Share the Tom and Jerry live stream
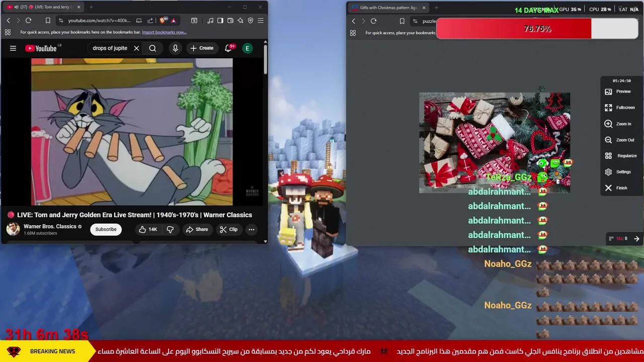This screenshot has width=644, height=362. 197,229
